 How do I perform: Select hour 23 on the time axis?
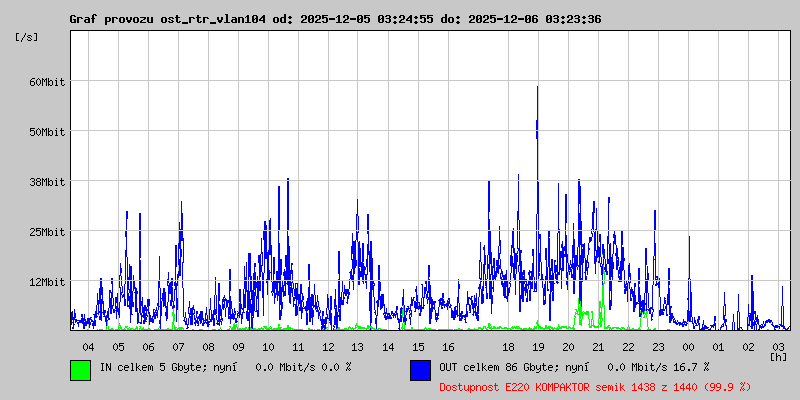(658, 346)
